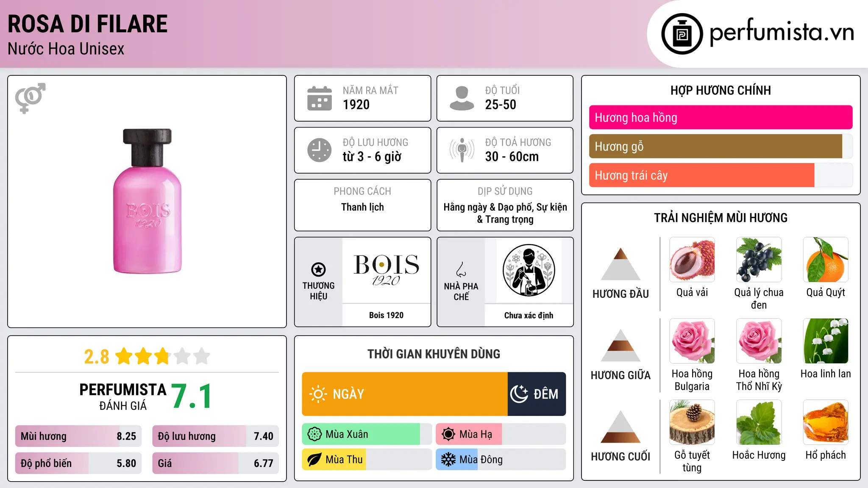Click the ROSA DI FILARE title

(88, 24)
